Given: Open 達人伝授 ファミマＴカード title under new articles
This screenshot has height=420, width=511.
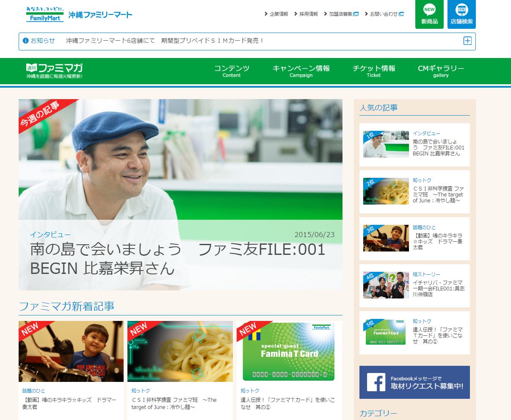Looking at the screenshot, I should pyautogui.click(x=288, y=403).
